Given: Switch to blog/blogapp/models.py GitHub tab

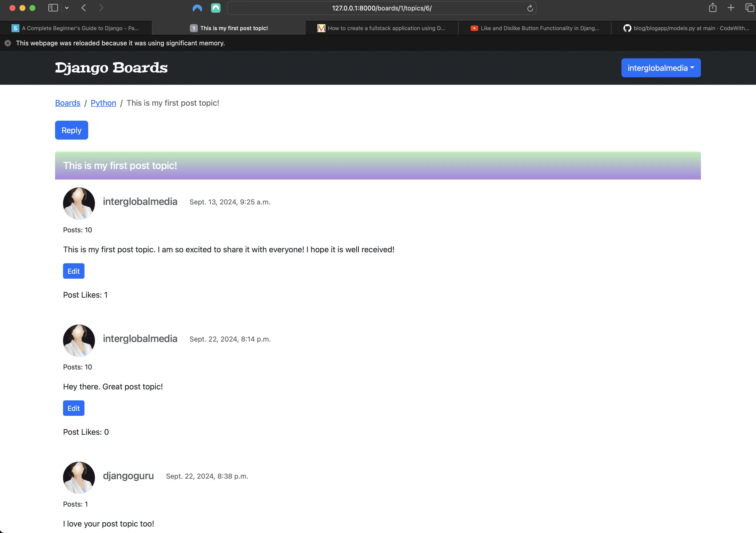Looking at the screenshot, I should click(x=684, y=28).
